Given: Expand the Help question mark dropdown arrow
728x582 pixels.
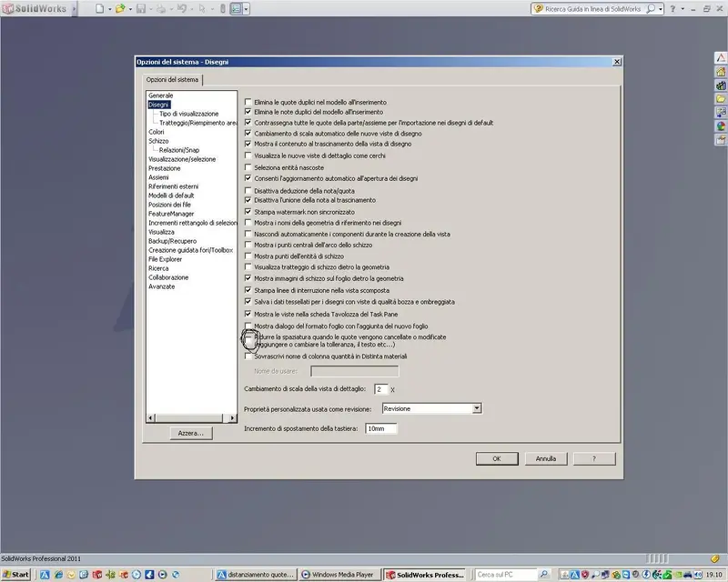Looking at the screenshot, I should [682, 9].
